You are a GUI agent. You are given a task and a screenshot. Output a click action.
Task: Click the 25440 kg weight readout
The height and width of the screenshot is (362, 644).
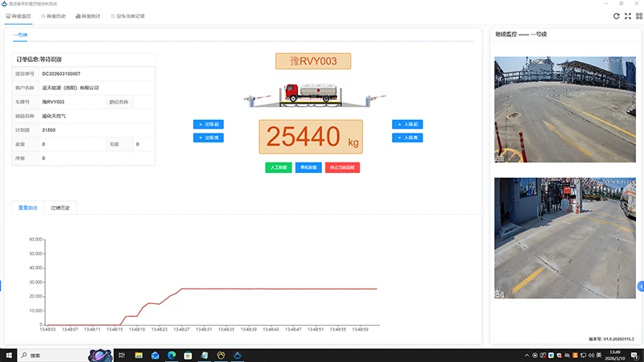[x=311, y=137]
